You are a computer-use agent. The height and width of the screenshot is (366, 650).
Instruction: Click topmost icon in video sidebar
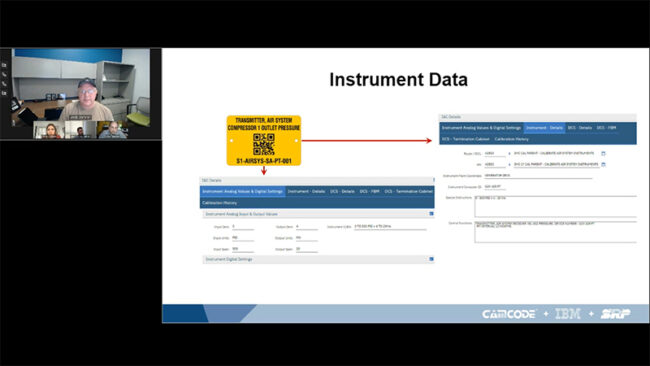pyautogui.click(x=4, y=65)
